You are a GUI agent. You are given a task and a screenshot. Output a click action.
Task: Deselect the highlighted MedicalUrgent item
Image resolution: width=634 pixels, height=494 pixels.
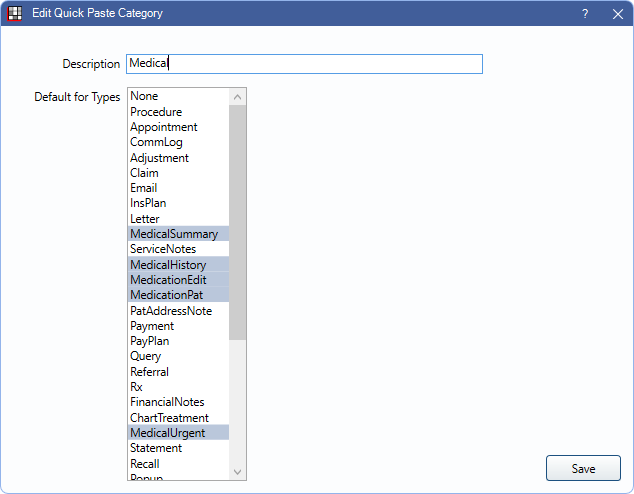pos(178,433)
